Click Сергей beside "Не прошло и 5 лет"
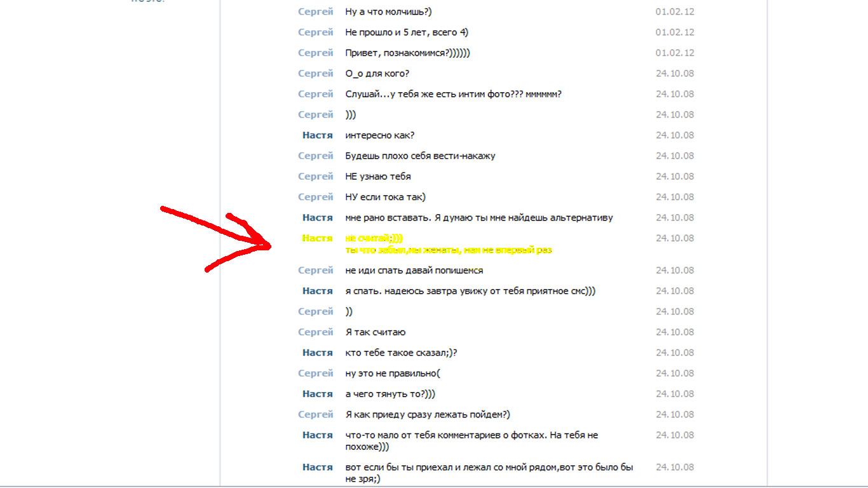 click(x=316, y=32)
